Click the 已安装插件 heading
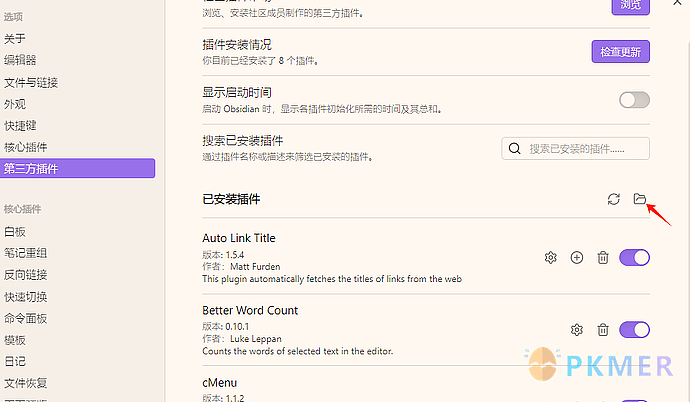690x402 pixels. [231, 199]
